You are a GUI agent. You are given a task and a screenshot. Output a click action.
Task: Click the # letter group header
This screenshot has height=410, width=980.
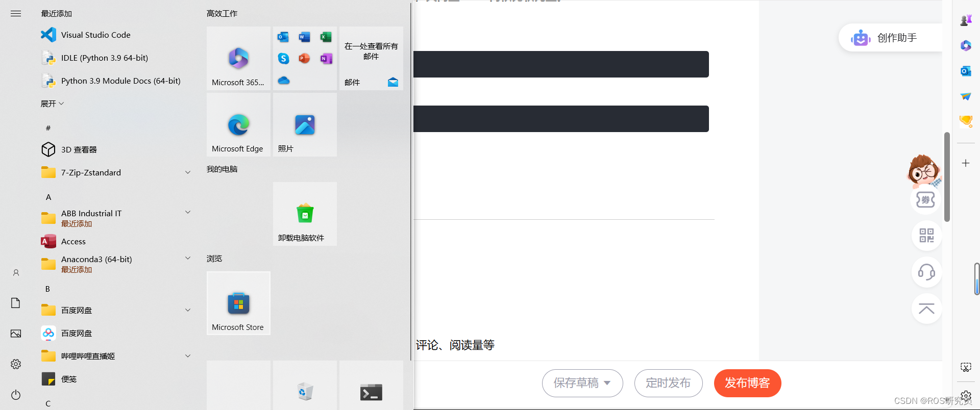48,128
